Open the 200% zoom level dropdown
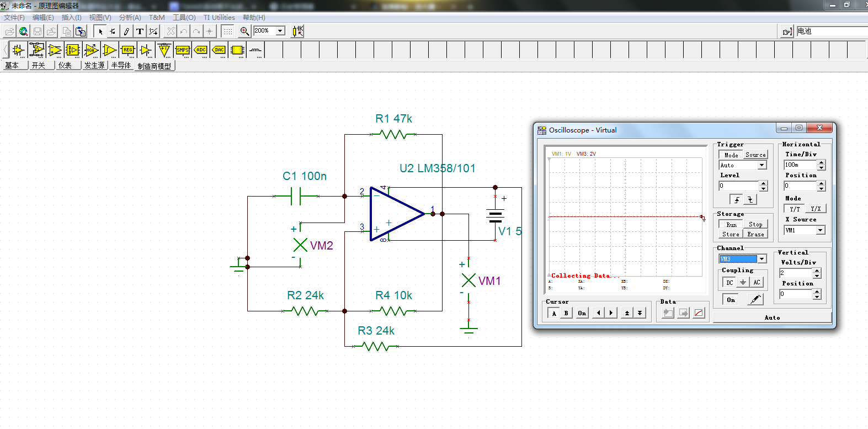Screen dimensions: 868x429 tap(280, 31)
